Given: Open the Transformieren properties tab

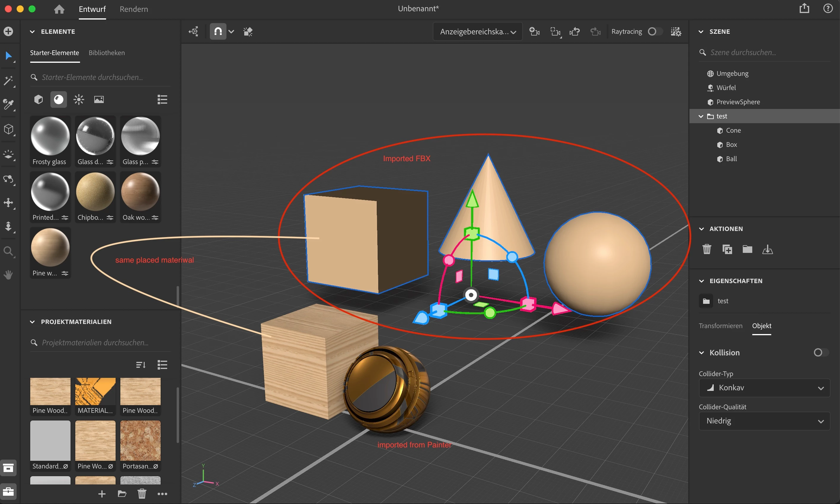Looking at the screenshot, I should click(x=720, y=326).
